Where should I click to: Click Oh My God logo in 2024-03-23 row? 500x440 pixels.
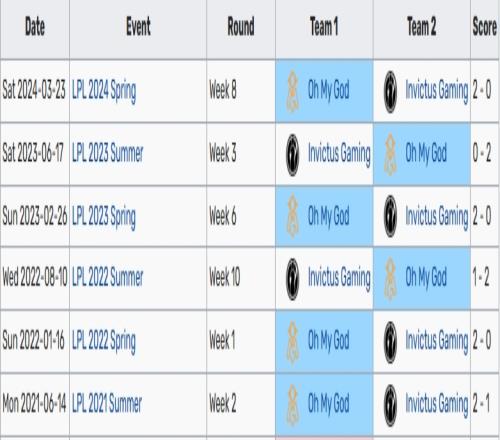coord(293,91)
